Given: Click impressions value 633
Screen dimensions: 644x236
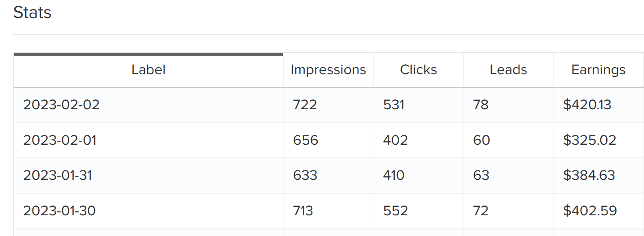Looking at the screenshot, I should tap(305, 175).
